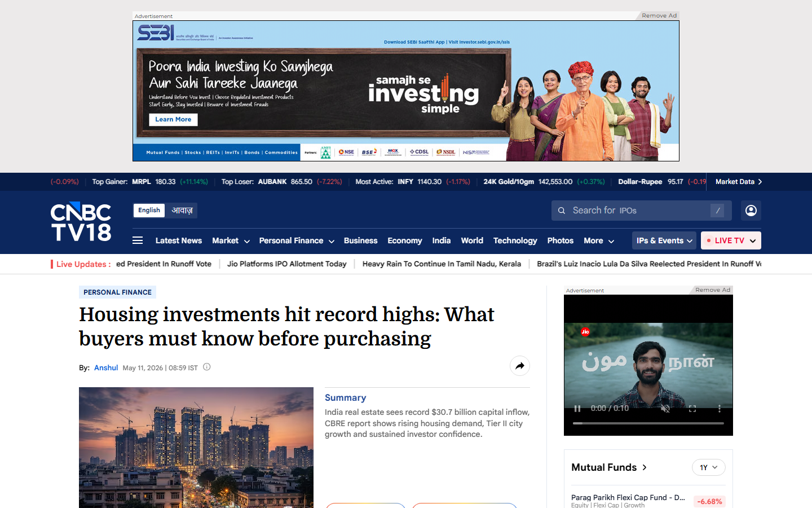The height and width of the screenshot is (508, 812).
Task: Open the hamburger menu icon
Action: click(138, 240)
